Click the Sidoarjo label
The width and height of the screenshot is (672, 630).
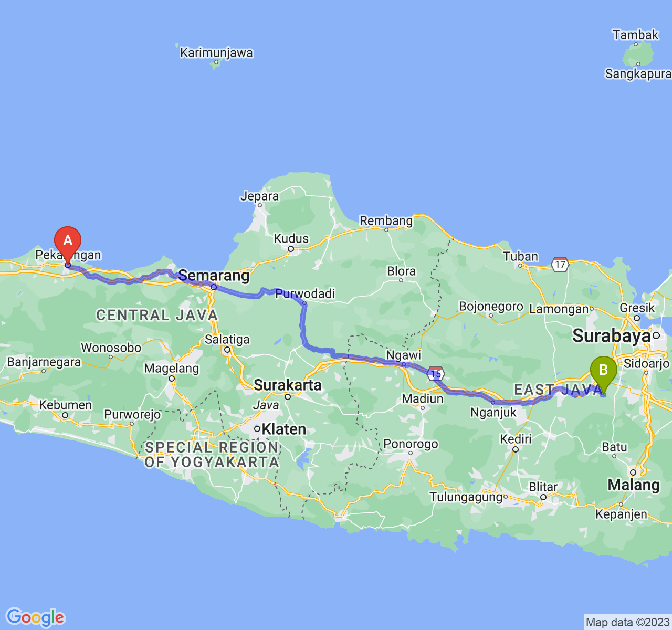(x=647, y=364)
